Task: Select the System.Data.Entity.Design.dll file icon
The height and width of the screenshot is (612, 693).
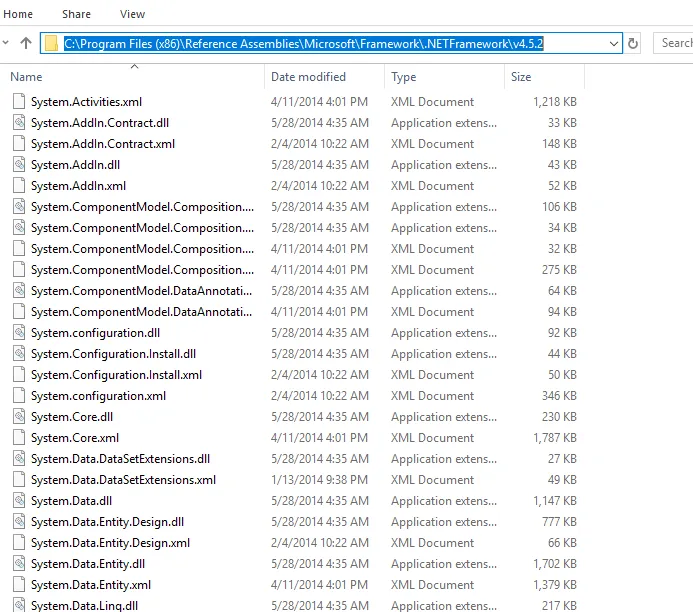Action: tap(19, 521)
